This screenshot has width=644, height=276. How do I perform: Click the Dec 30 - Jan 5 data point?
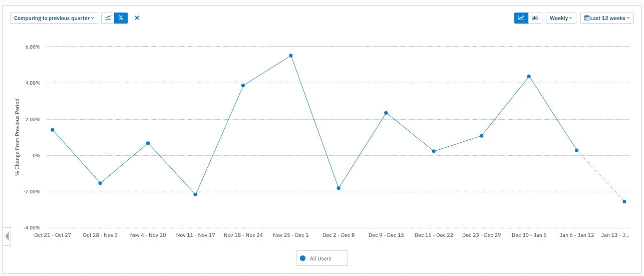(x=529, y=77)
